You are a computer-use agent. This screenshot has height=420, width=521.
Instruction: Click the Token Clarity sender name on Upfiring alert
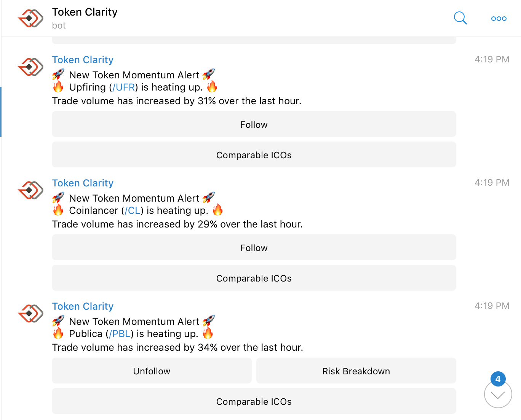click(83, 60)
